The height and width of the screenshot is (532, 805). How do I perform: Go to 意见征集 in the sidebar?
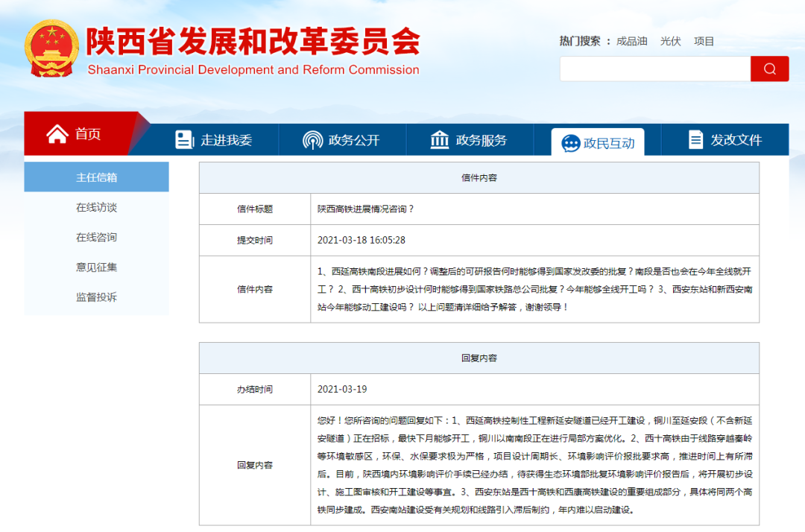[96, 267]
